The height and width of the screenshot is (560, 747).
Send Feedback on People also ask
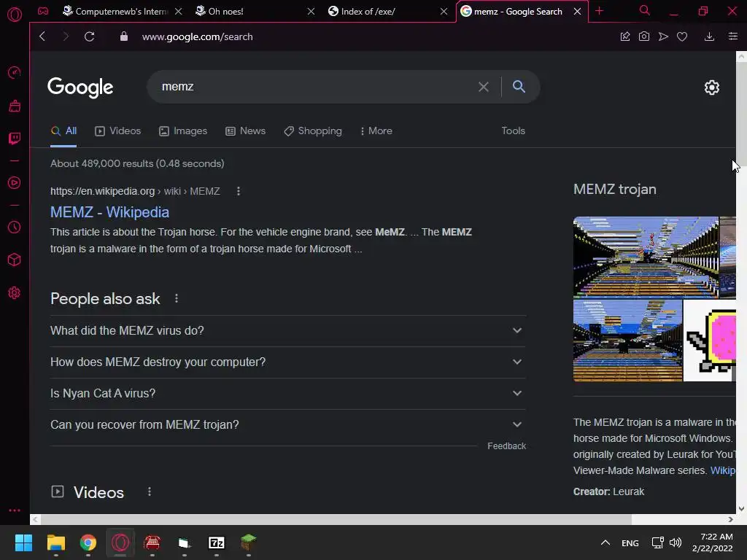506,446
